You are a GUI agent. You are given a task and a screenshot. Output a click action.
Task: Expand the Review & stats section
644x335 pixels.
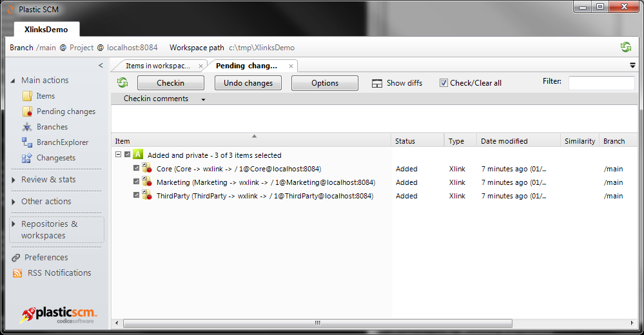14,180
